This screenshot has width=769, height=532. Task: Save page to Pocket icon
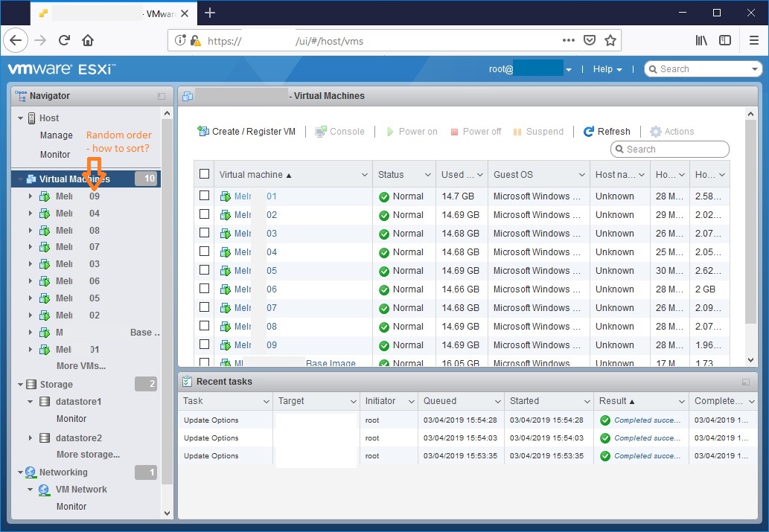pyautogui.click(x=590, y=40)
